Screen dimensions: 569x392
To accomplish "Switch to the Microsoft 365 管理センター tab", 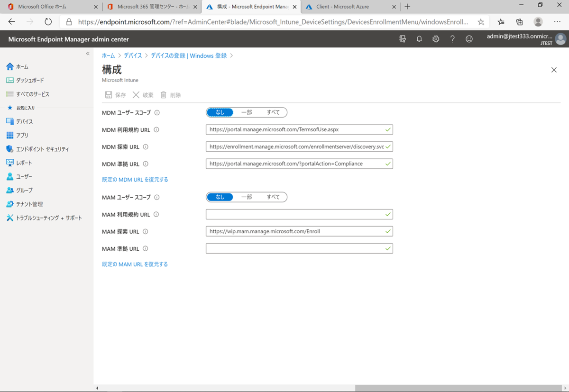I will coord(152,7).
